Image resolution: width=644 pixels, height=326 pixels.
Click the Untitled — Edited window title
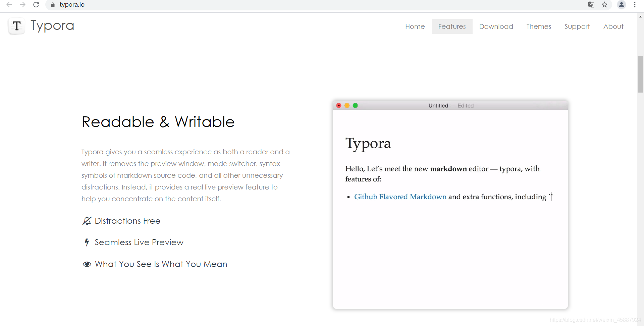pos(451,106)
